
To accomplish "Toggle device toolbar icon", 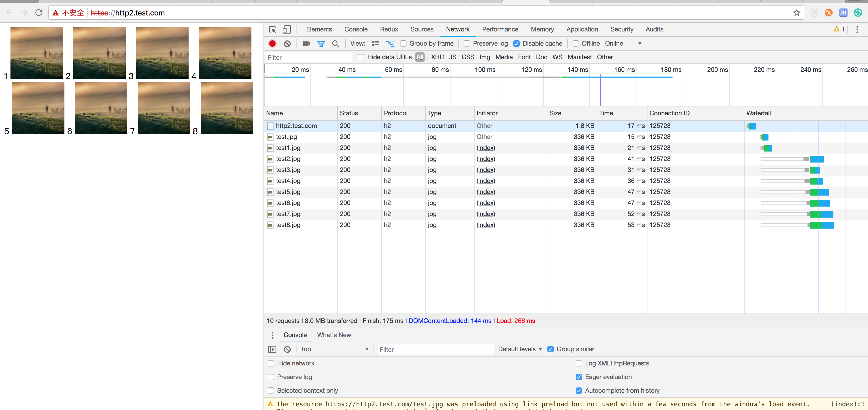I will pyautogui.click(x=287, y=30).
